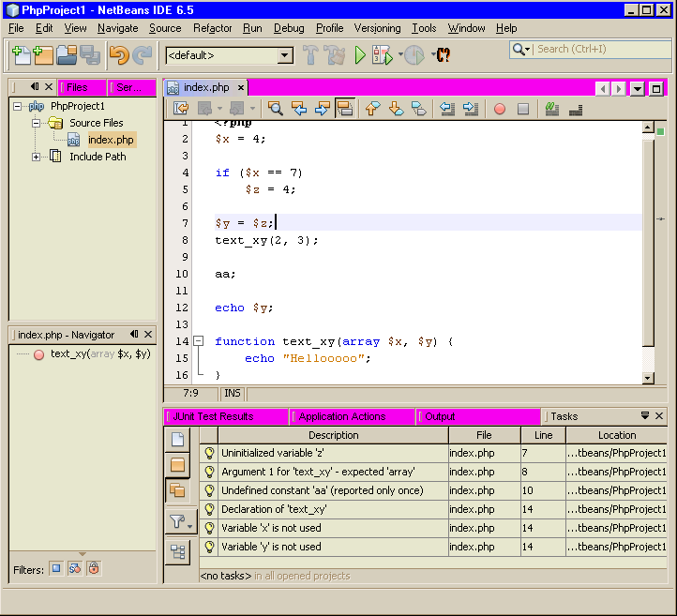The height and width of the screenshot is (616, 677).
Task: Click the Undo arrow icon
Action: point(119,55)
